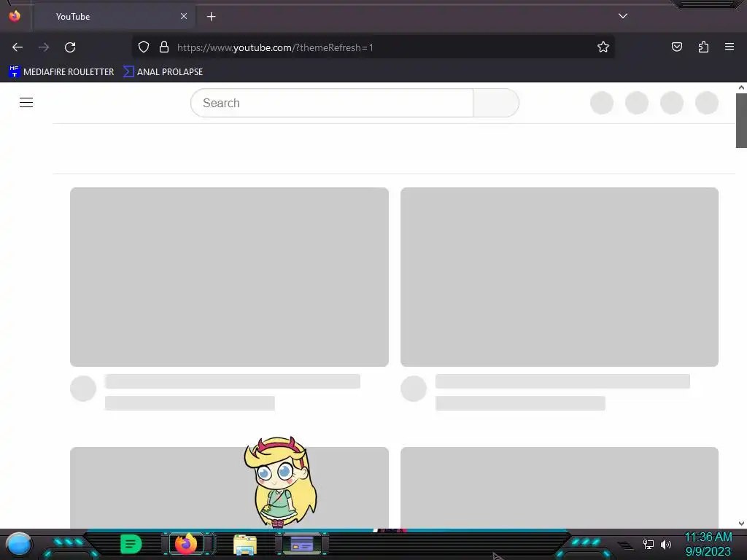Viewport: 747px width, 560px height.
Task: Open the Extensions puzzle icon
Action: pos(703,47)
